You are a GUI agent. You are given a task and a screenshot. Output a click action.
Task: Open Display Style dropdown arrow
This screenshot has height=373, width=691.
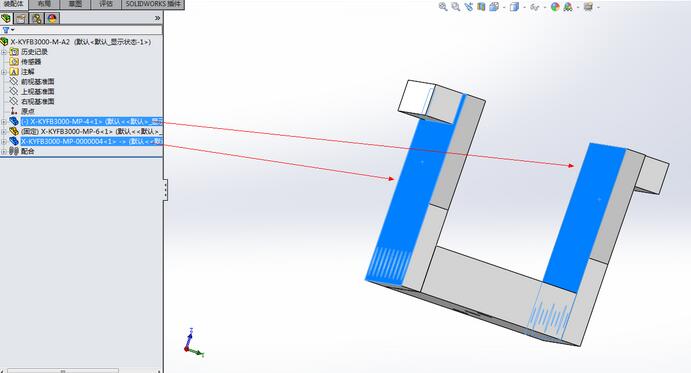tap(524, 7)
